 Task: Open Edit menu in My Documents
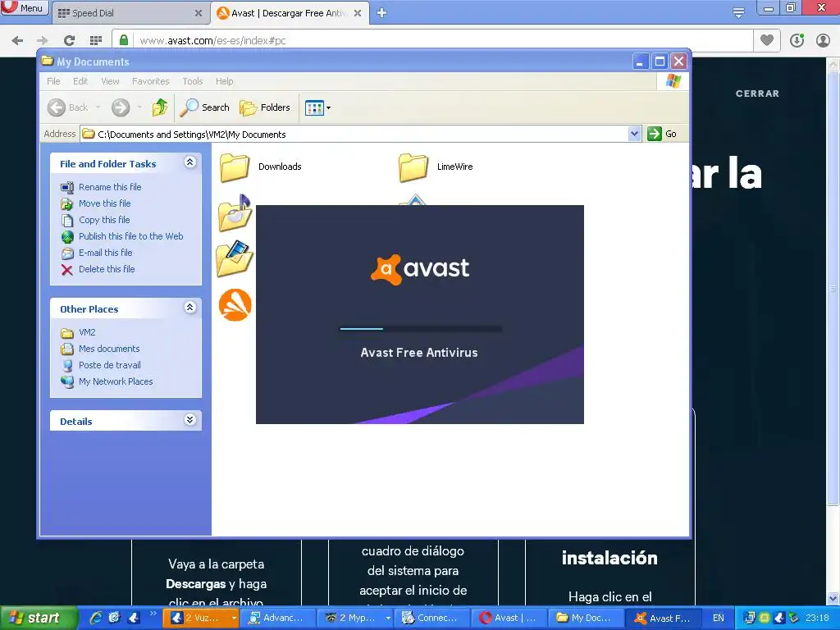click(x=80, y=81)
